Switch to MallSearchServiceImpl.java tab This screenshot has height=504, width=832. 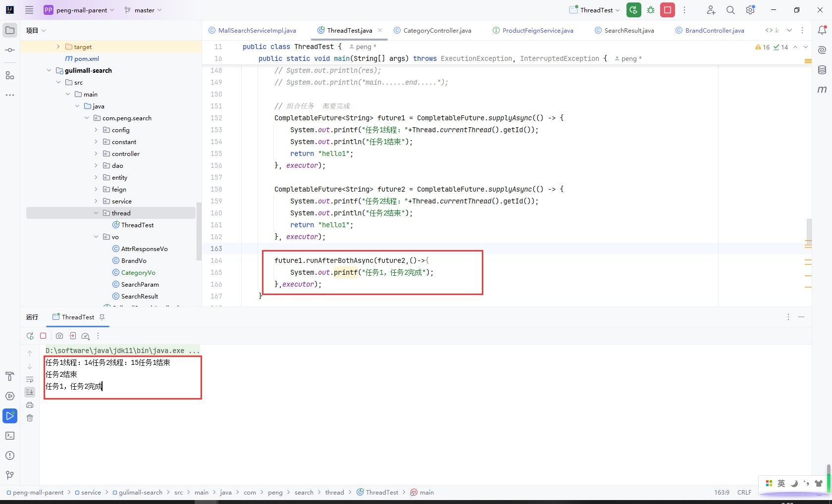tap(252, 30)
